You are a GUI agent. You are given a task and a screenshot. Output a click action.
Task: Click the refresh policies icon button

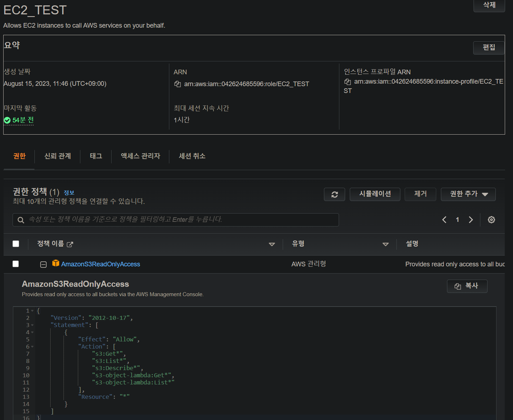click(334, 194)
